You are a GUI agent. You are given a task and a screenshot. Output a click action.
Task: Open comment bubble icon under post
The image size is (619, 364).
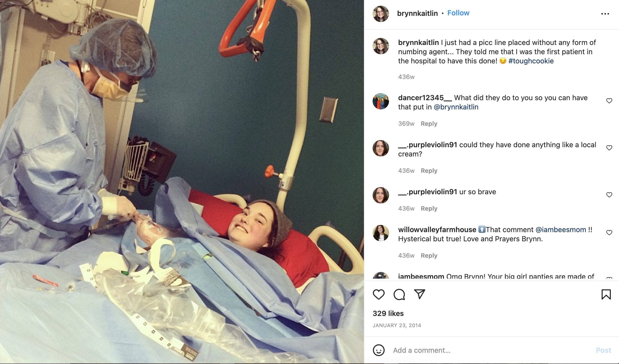coord(399,294)
